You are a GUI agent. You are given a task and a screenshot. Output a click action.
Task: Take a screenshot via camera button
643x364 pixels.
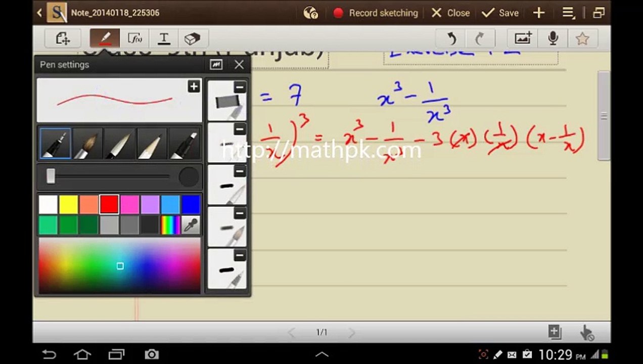pyautogui.click(x=151, y=354)
